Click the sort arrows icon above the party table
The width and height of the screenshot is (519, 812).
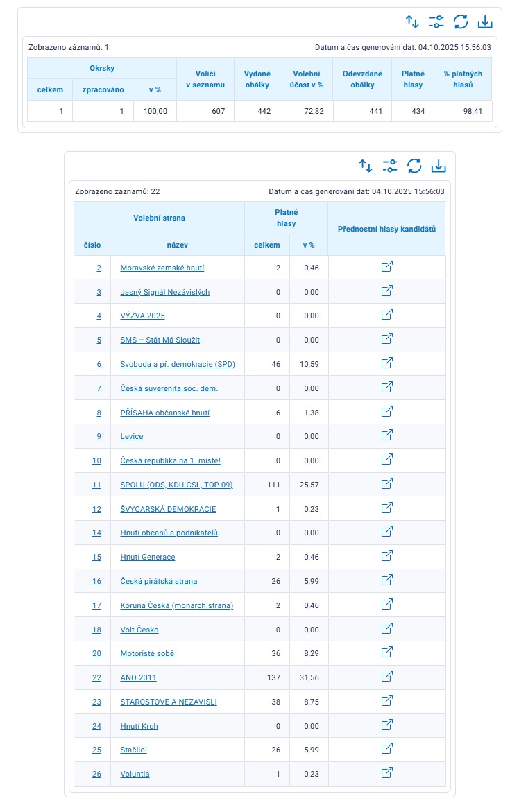coord(366,166)
